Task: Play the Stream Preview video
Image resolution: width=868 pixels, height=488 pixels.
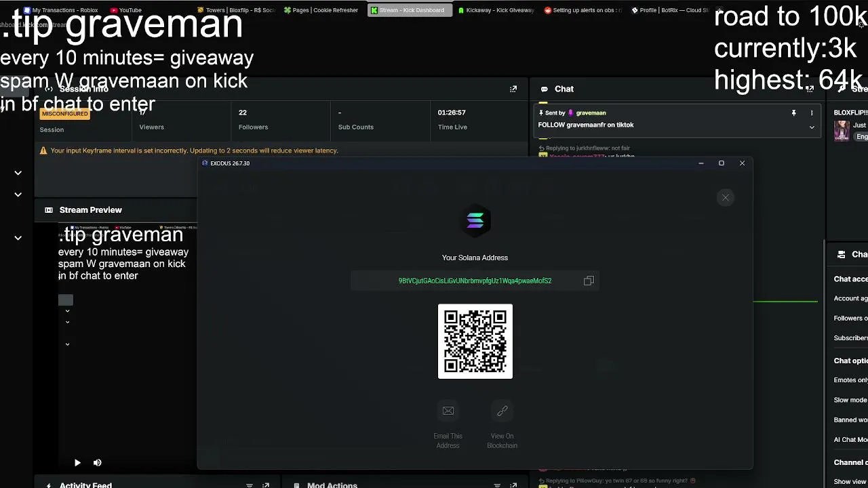Action: pyautogui.click(x=77, y=462)
